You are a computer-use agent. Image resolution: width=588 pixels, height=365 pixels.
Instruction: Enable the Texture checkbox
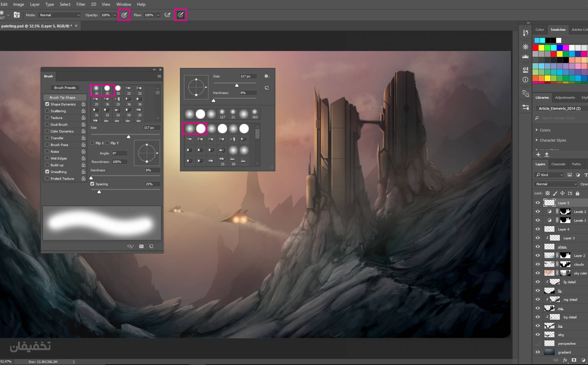click(47, 118)
